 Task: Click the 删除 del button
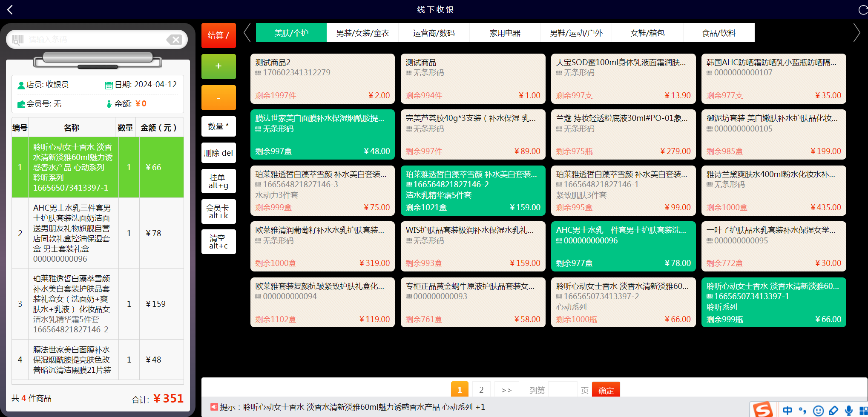218,153
